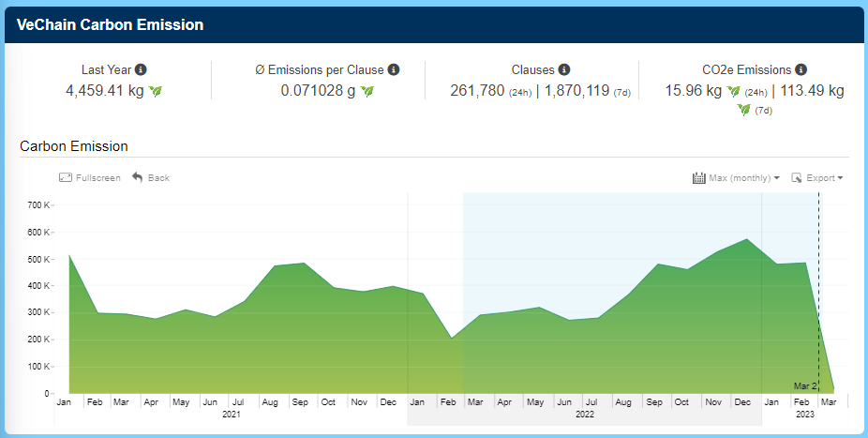Click the December 2022 peak on chart
The image size is (868, 438).
pos(747,239)
